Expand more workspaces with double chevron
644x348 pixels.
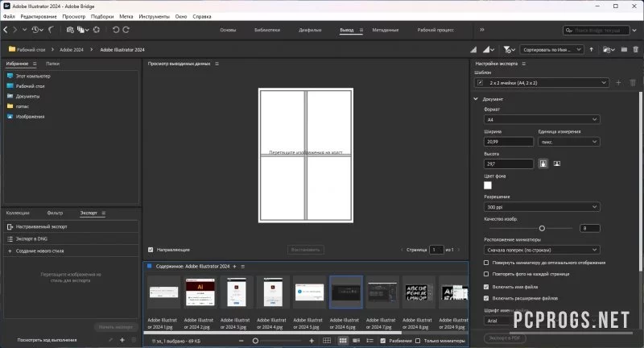click(x=482, y=30)
